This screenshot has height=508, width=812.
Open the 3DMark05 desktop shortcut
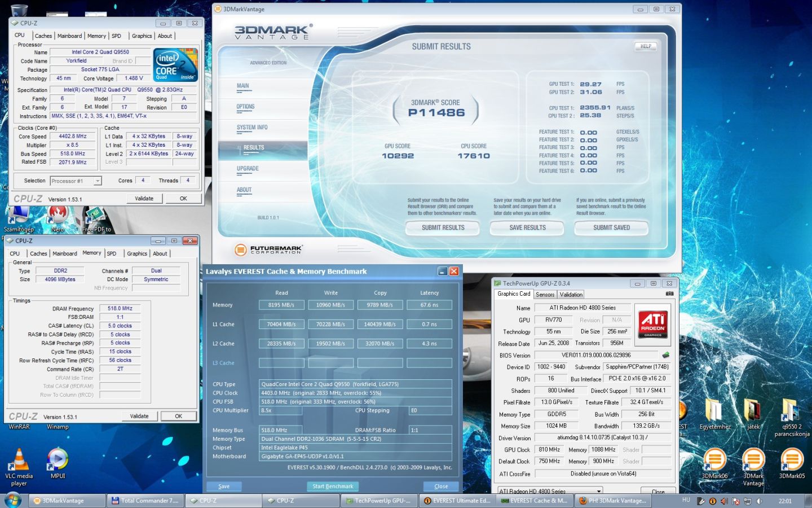[792, 463]
